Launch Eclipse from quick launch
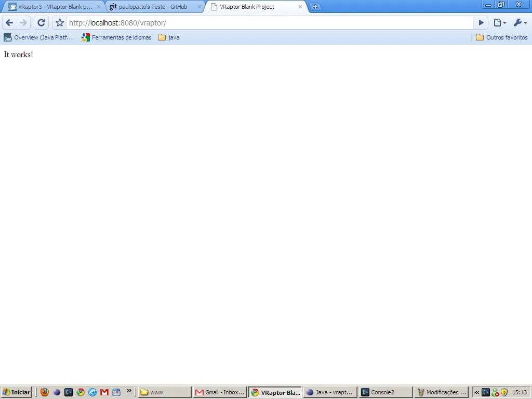532x399 pixels. [x=57, y=392]
